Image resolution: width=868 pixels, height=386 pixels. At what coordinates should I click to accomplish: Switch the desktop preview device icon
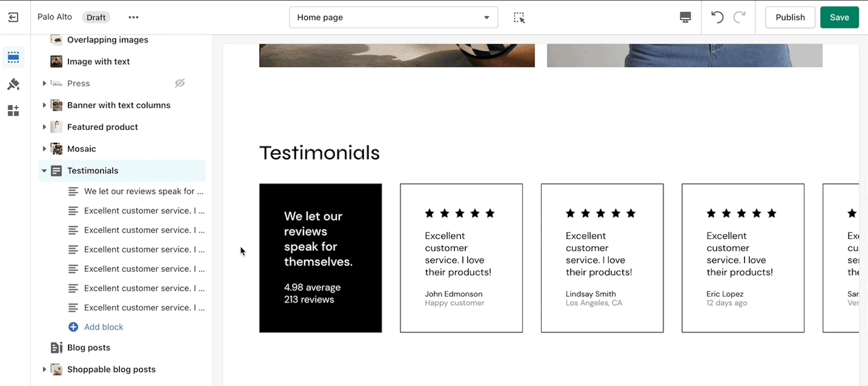pos(685,17)
